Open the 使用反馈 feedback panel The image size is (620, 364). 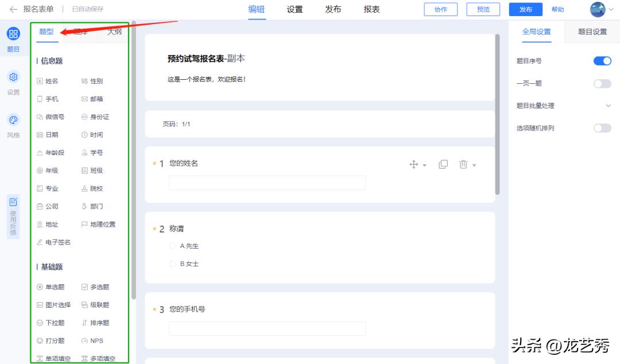[13, 215]
